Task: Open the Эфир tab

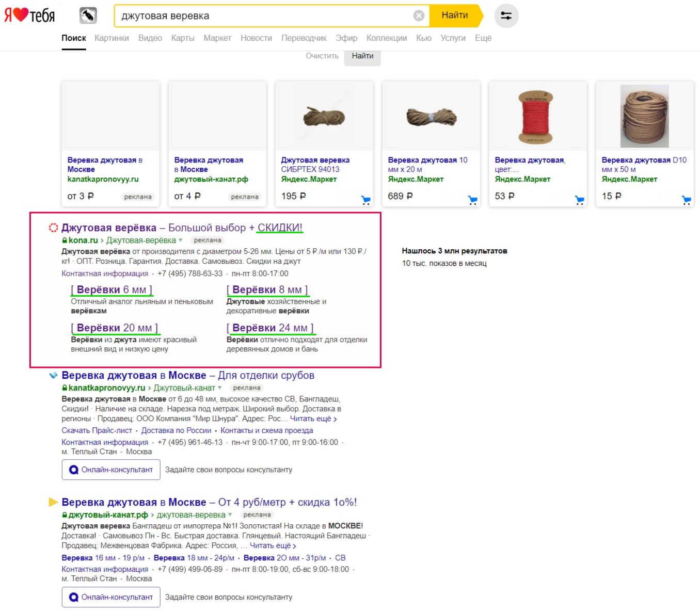Action: point(346,38)
